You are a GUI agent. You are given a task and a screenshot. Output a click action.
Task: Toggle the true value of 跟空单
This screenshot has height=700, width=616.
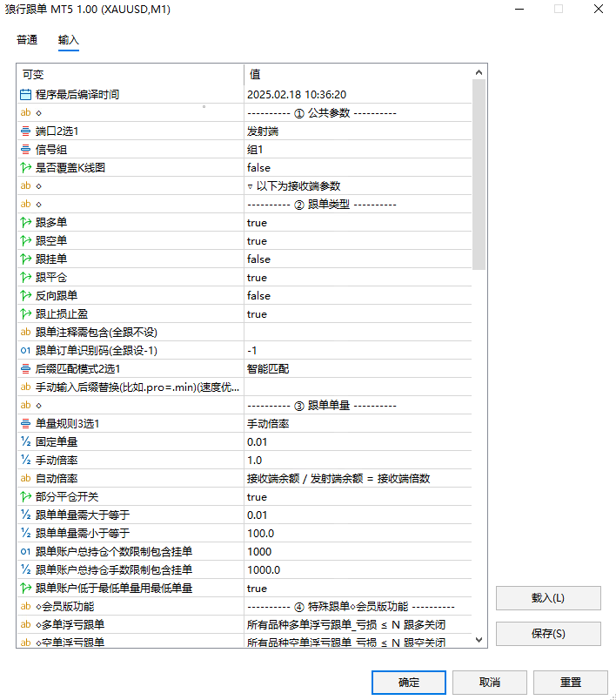(358, 241)
